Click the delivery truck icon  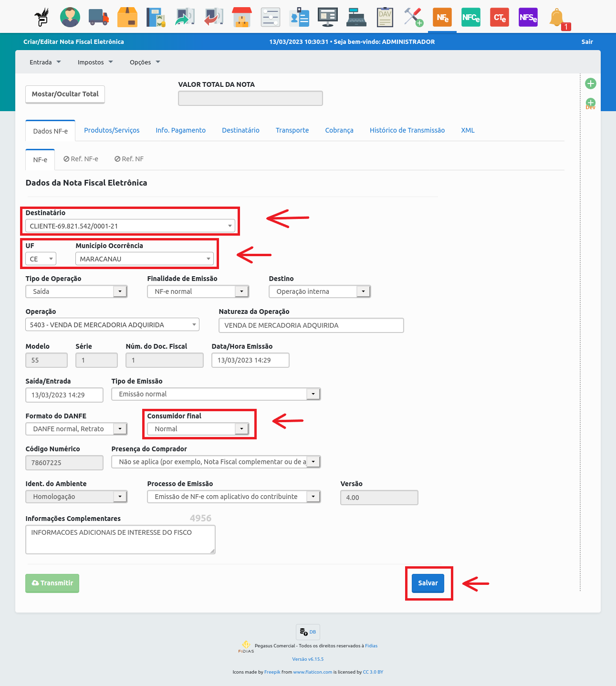(99, 17)
